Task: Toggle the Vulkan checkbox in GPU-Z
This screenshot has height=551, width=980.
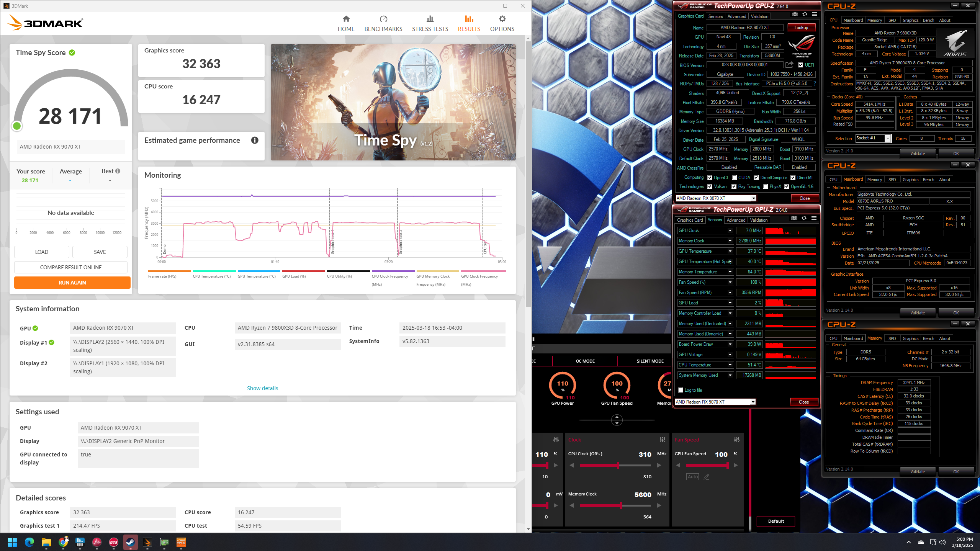Action: 710,186
